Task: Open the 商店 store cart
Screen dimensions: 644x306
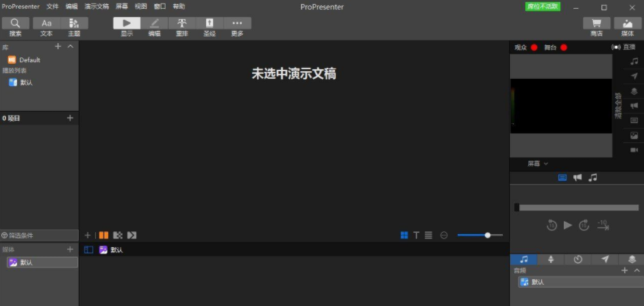Action: tap(596, 23)
